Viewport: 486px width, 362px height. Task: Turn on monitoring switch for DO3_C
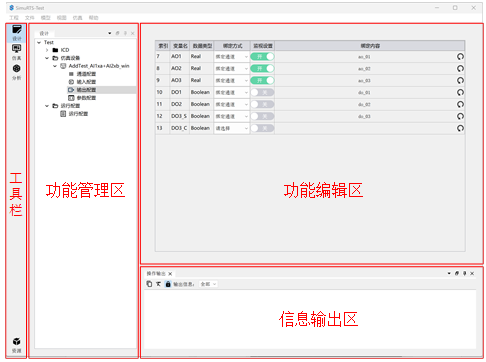pos(262,128)
